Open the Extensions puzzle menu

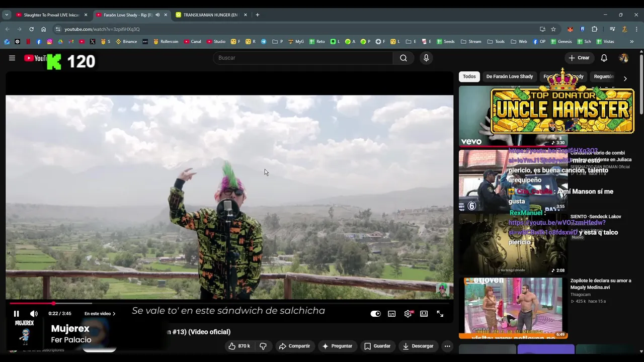point(594,29)
